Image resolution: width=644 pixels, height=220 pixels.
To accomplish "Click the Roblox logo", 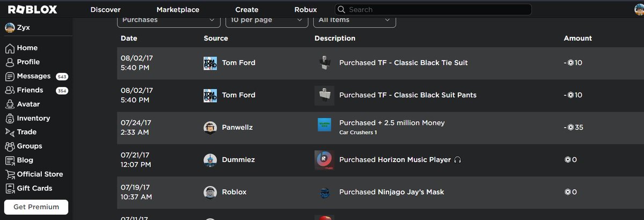I will coord(32,9).
